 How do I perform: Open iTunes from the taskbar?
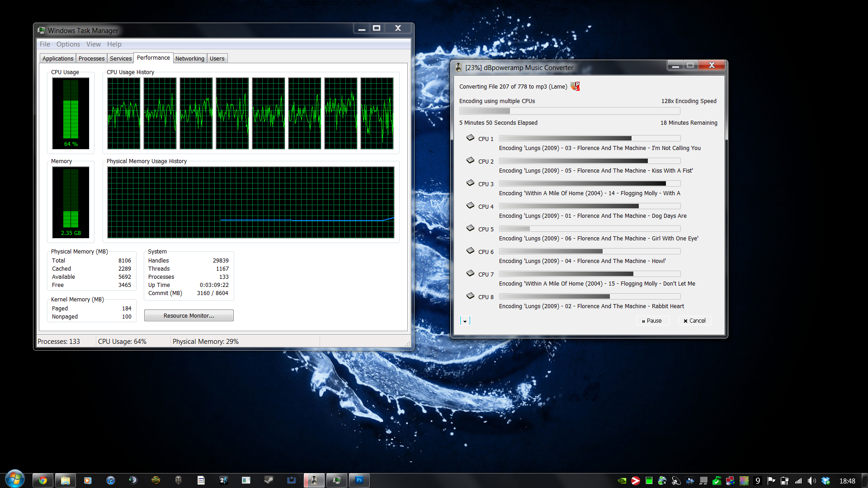(x=110, y=480)
